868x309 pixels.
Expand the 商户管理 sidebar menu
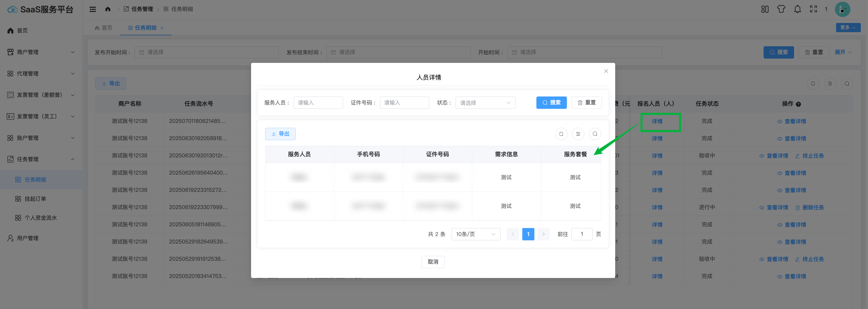41,52
